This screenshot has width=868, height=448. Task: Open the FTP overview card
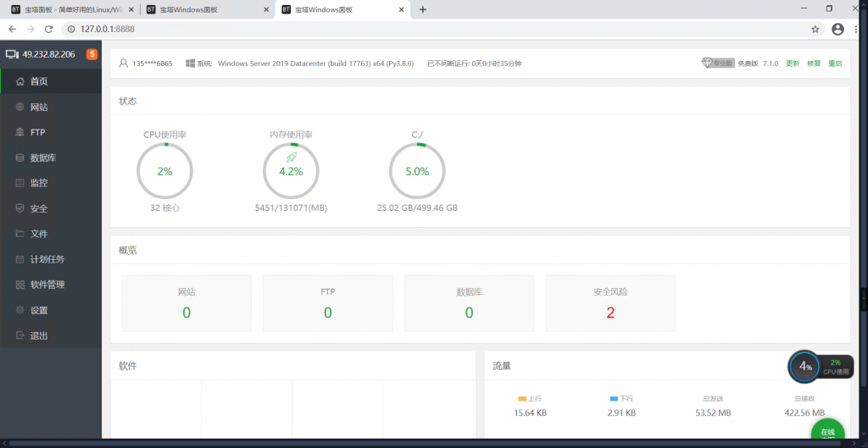tap(328, 303)
